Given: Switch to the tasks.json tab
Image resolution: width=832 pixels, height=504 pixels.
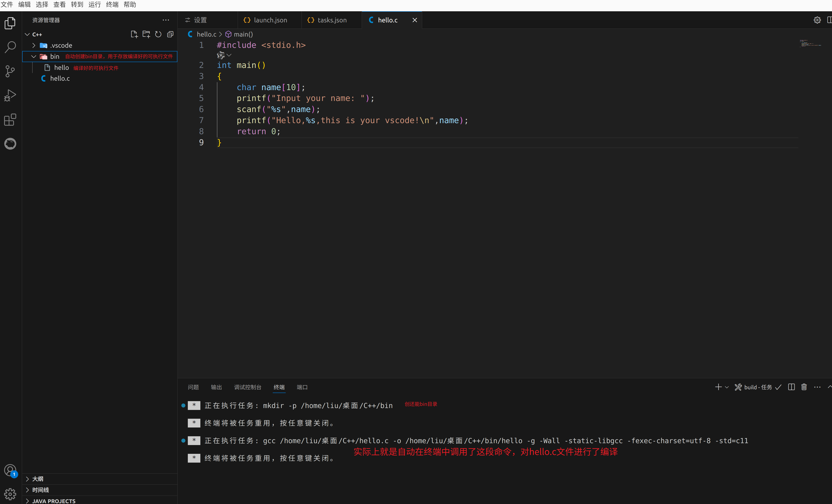Looking at the screenshot, I should [x=332, y=20].
